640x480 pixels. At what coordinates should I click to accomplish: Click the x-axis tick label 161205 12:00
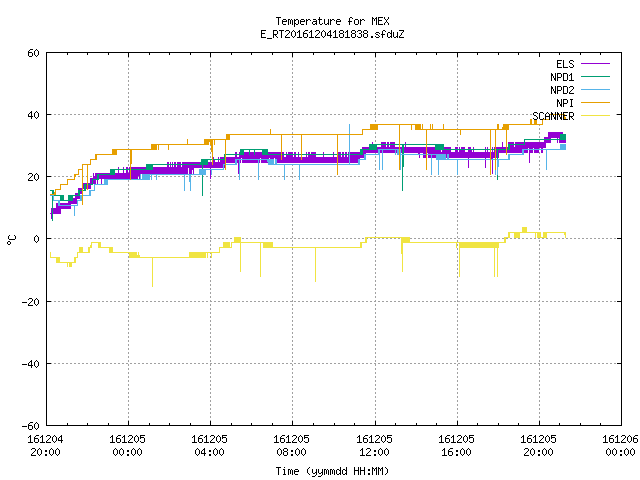[375, 446]
